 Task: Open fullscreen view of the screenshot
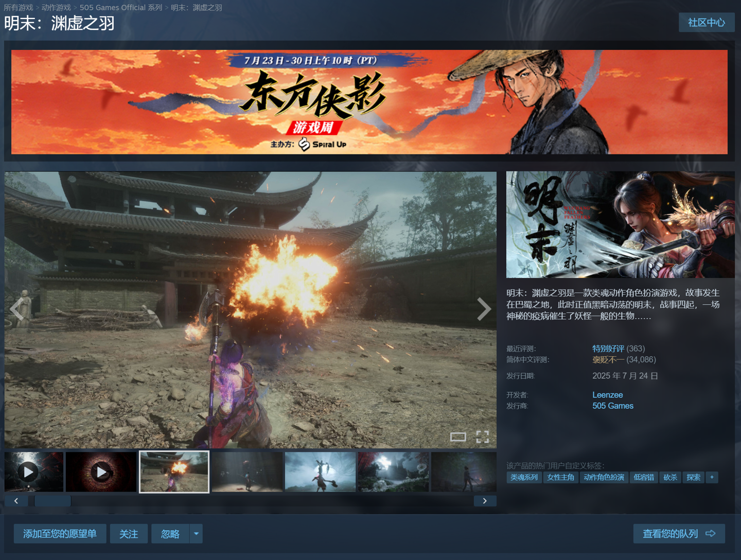tap(482, 437)
